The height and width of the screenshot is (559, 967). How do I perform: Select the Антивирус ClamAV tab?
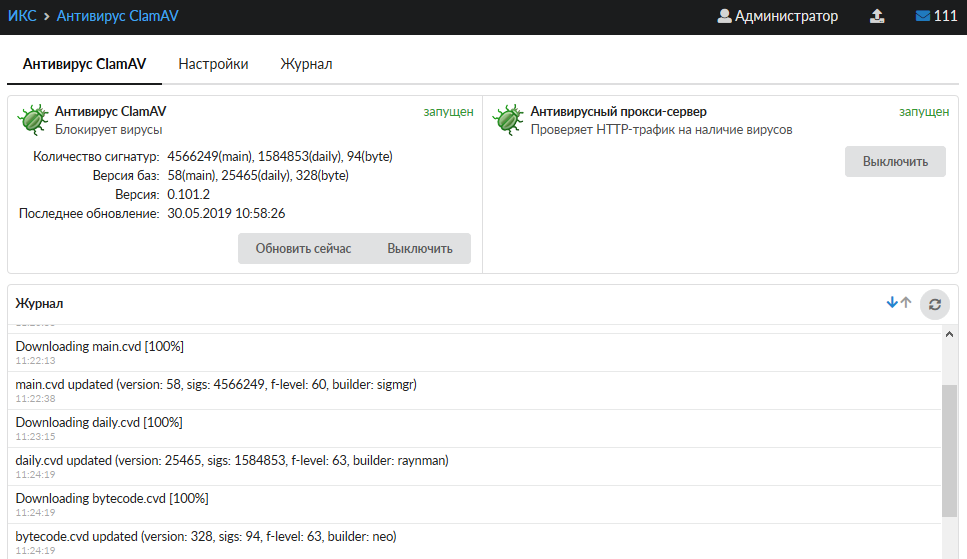[84, 64]
